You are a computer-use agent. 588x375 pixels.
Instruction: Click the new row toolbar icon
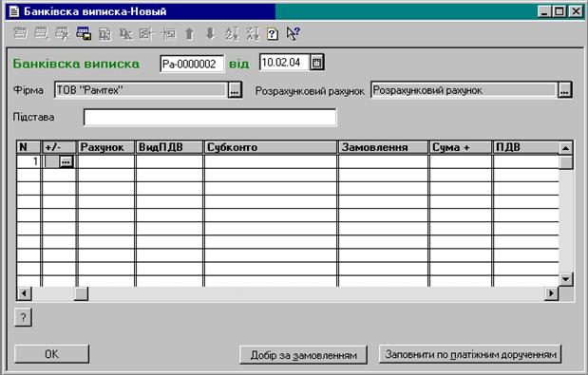pyautogui.click(x=20, y=34)
